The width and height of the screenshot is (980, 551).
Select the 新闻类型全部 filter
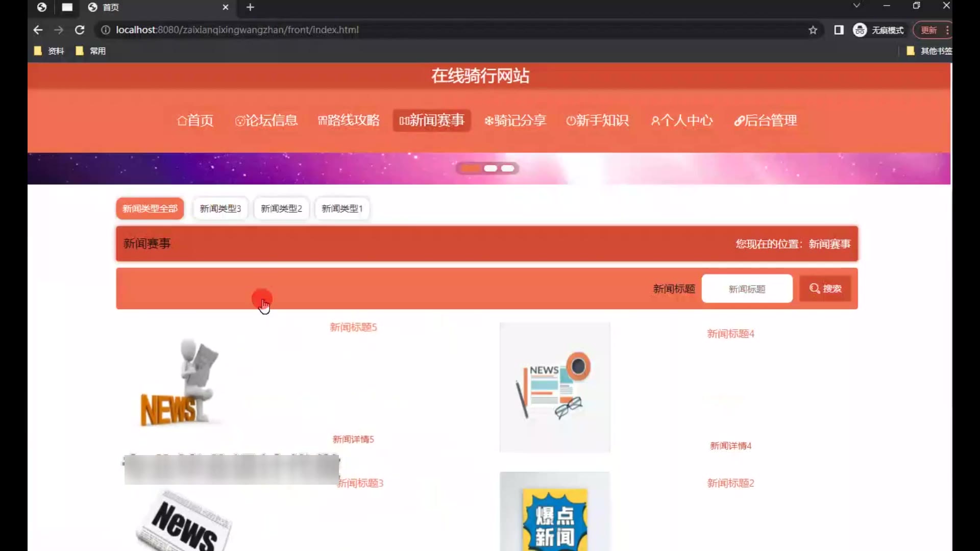click(x=150, y=209)
